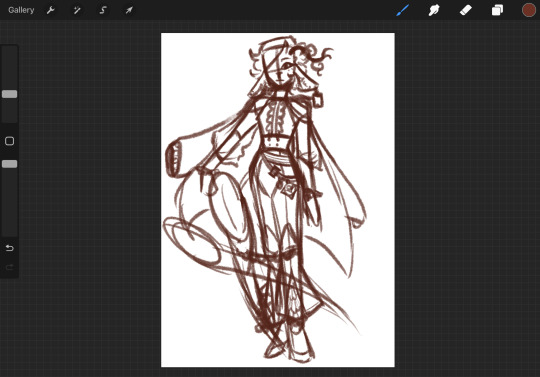
Task: Open the Layers panel
Action: click(497, 10)
